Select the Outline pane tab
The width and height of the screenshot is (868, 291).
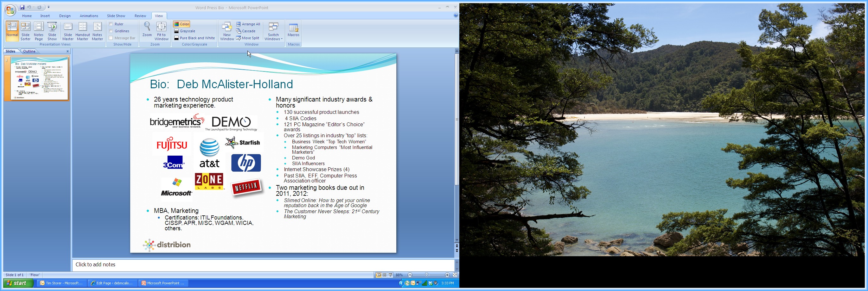[x=29, y=51]
